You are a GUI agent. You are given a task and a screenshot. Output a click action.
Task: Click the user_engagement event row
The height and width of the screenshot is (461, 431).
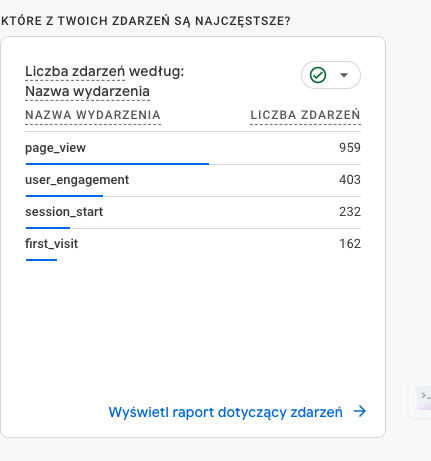[193, 180]
